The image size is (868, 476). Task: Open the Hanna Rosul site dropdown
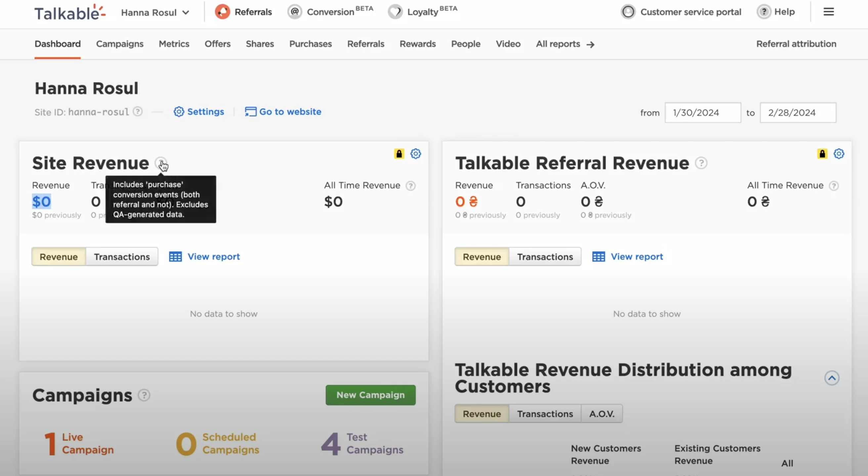(155, 13)
